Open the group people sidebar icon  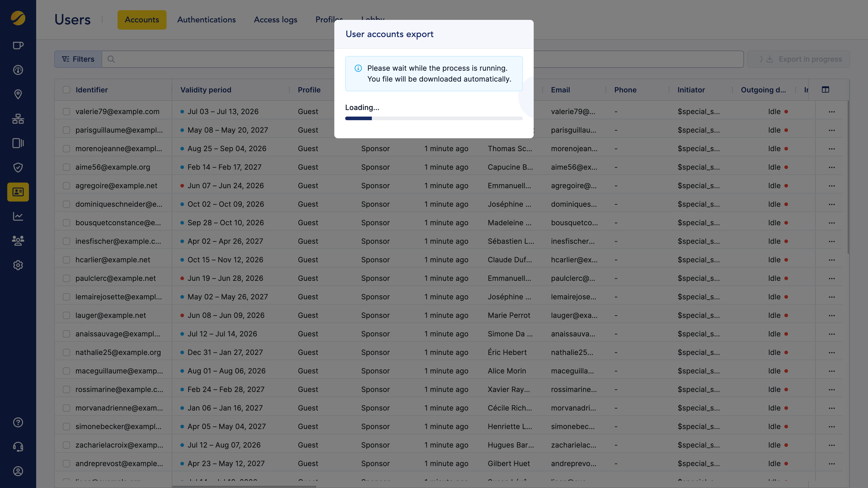click(x=18, y=240)
